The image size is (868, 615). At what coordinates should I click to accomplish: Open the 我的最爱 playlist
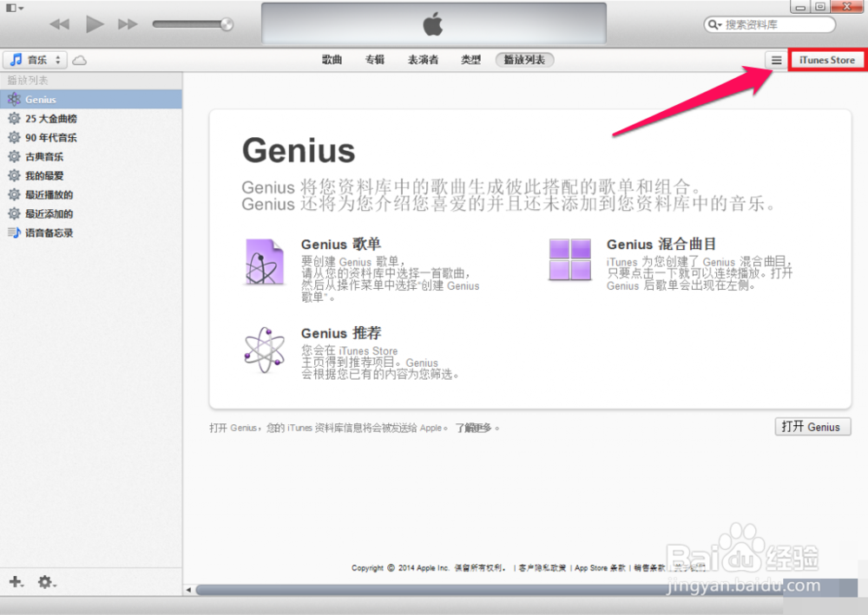91,176
